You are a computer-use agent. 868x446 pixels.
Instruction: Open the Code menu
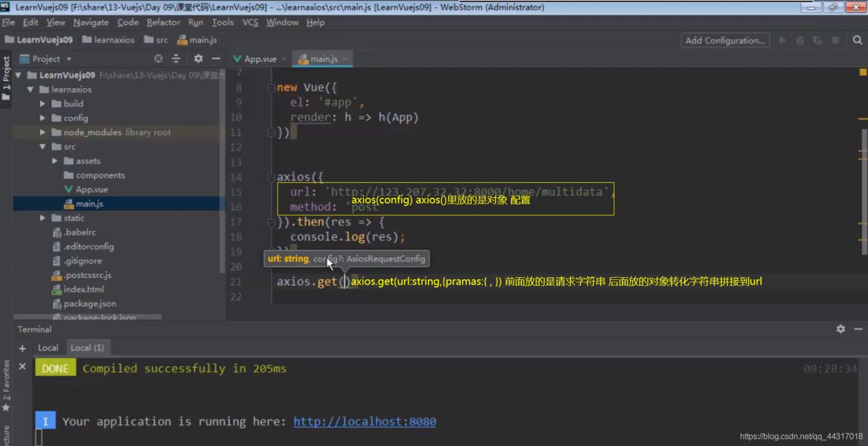(x=128, y=22)
